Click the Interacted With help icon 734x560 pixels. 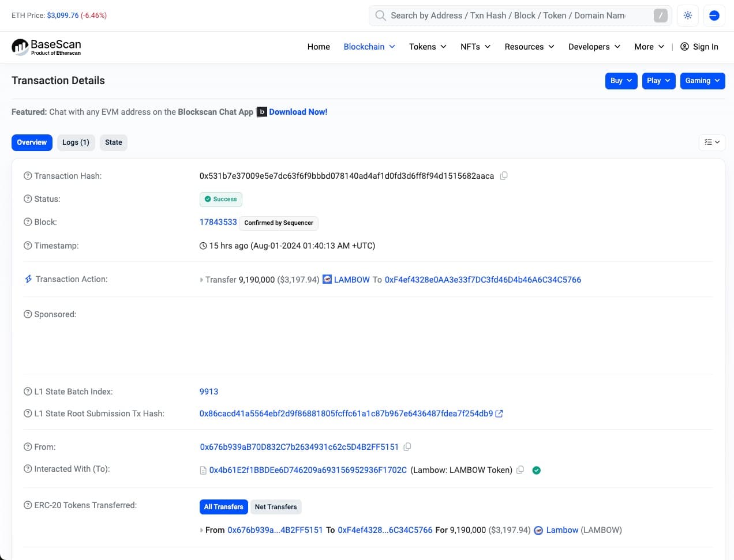[x=28, y=469]
